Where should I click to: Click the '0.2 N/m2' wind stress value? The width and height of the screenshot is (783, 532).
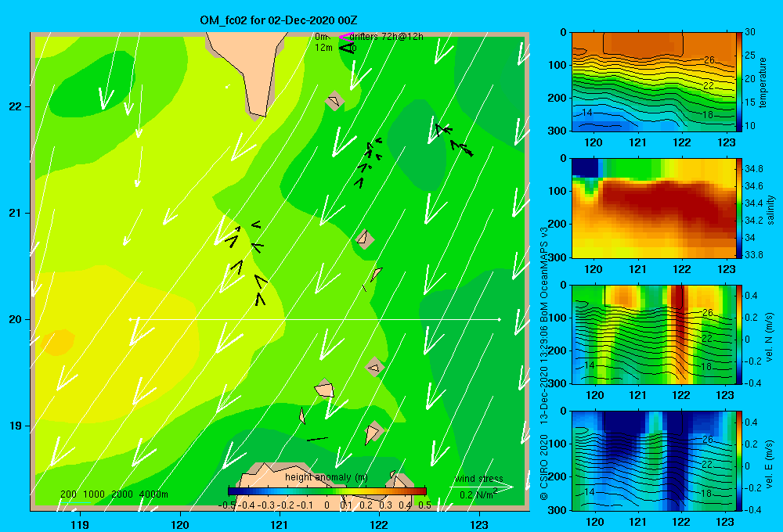point(478,494)
